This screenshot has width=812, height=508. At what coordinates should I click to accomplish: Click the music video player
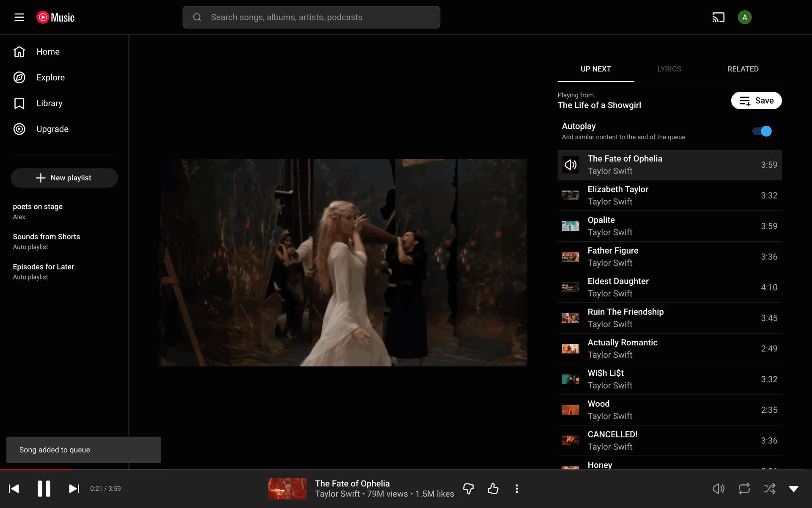[343, 262]
